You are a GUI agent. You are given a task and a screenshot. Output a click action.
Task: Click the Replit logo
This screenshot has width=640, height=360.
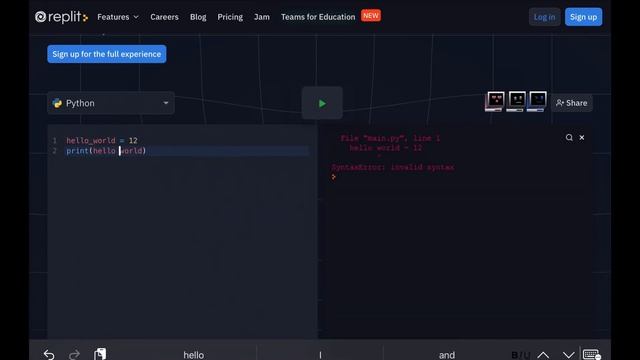click(x=61, y=17)
